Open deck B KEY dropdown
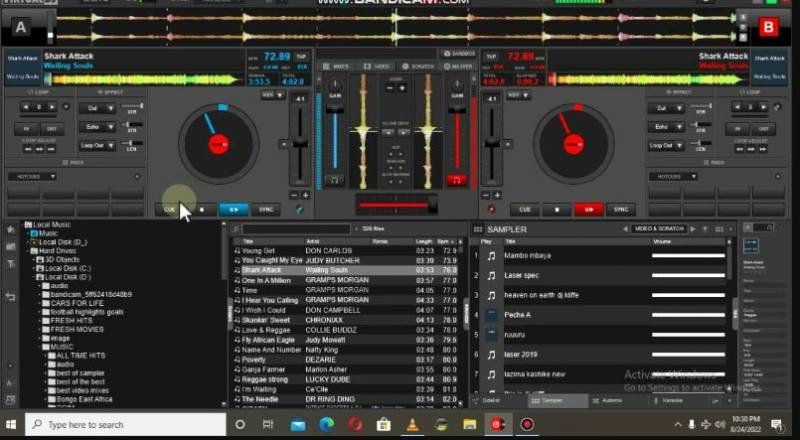 518,95
